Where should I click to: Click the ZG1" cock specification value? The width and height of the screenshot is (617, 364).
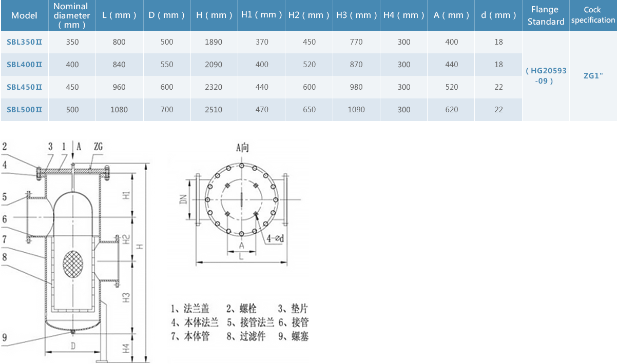click(x=593, y=76)
